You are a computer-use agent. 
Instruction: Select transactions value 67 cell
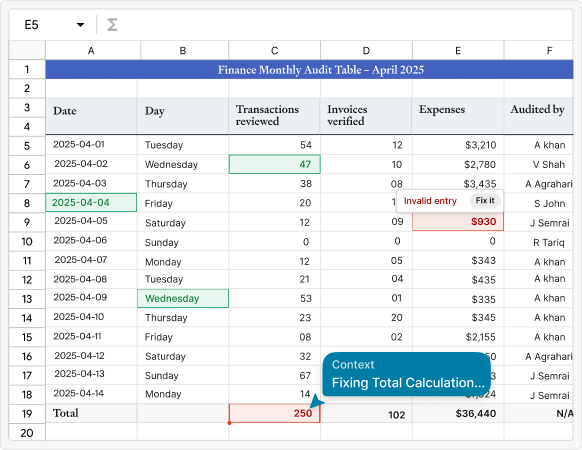point(274,375)
